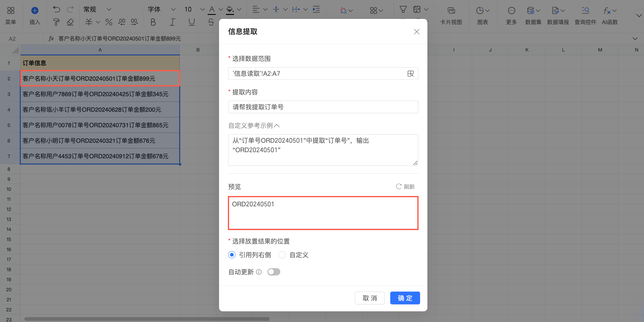Click 取消 to cancel the dialog
Viewport: 644px width, 322px height.
pyautogui.click(x=370, y=298)
